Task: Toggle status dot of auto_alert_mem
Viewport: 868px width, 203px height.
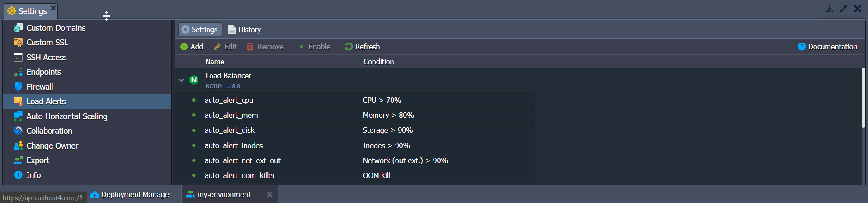Action: coord(194,115)
